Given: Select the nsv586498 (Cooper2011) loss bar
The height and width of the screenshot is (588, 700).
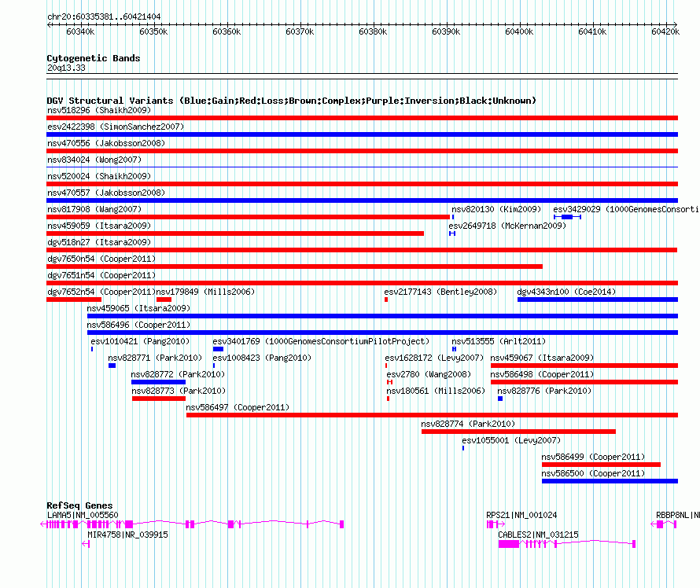Looking at the screenshot, I should [x=584, y=382].
